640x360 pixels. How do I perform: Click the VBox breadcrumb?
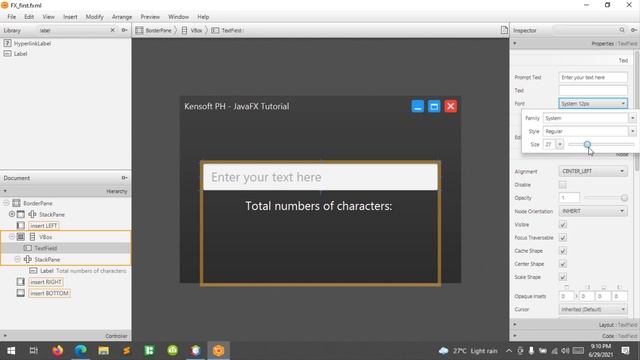(192, 30)
